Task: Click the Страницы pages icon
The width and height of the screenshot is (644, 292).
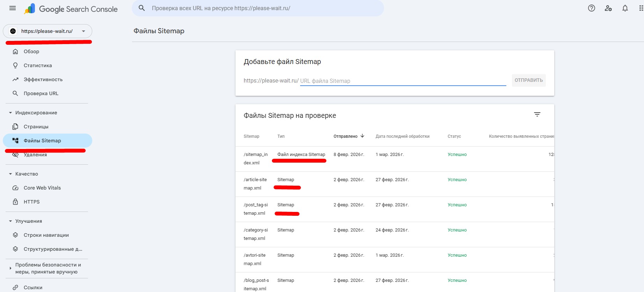Action: click(15, 127)
